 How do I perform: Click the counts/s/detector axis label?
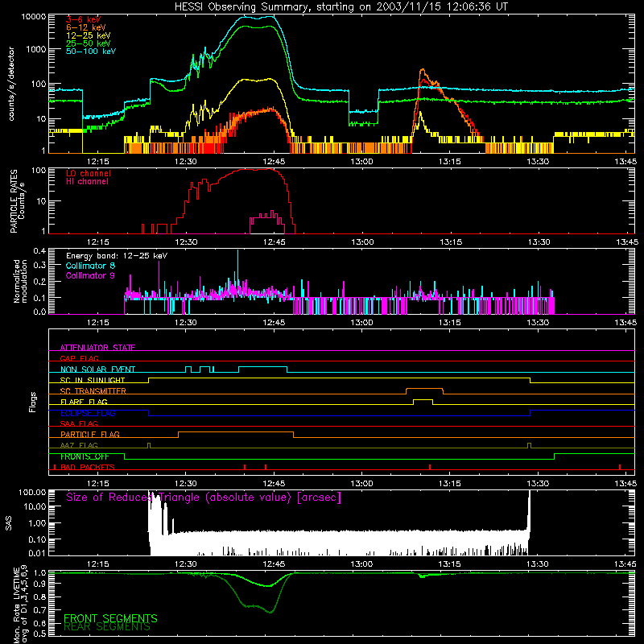click(11, 84)
